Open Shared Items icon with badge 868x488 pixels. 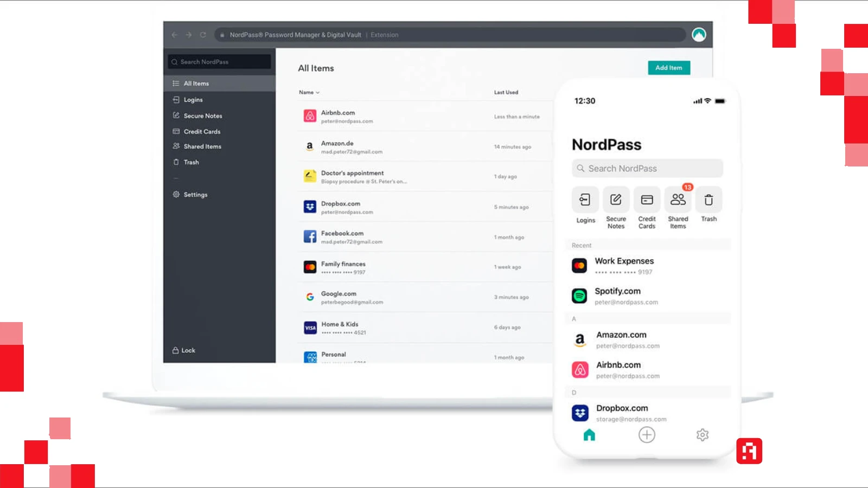click(x=678, y=200)
